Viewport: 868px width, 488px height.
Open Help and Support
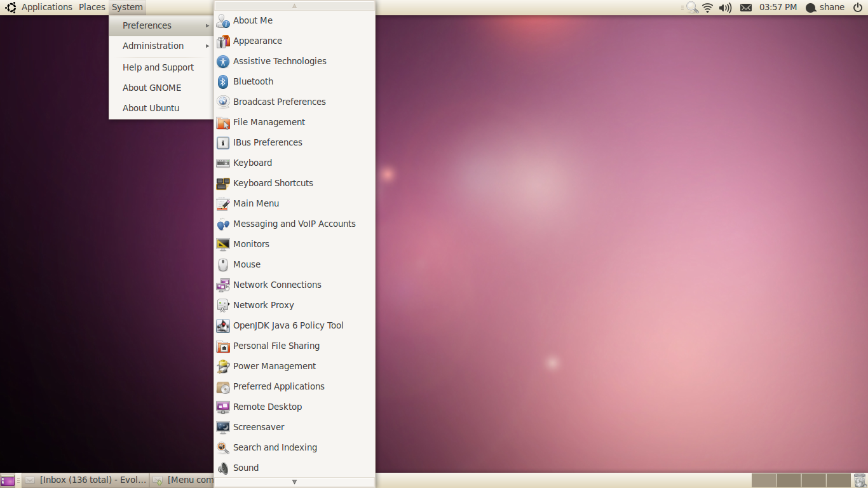pyautogui.click(x=158, y=67)
